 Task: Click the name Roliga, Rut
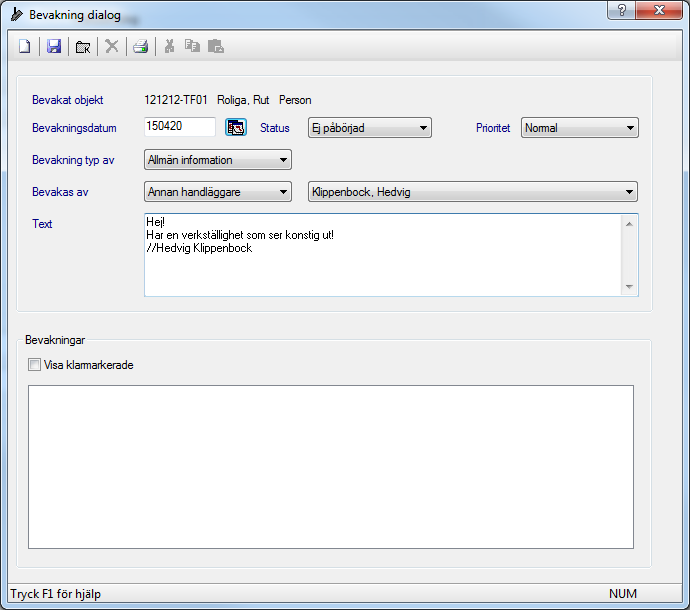tap(243, 100)
